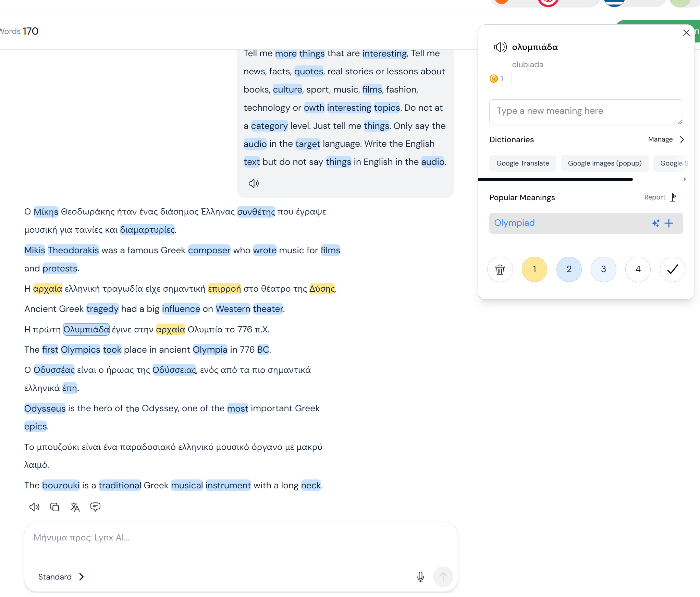
Task: Play audio of the user prompt message
Action: point(254,183)
